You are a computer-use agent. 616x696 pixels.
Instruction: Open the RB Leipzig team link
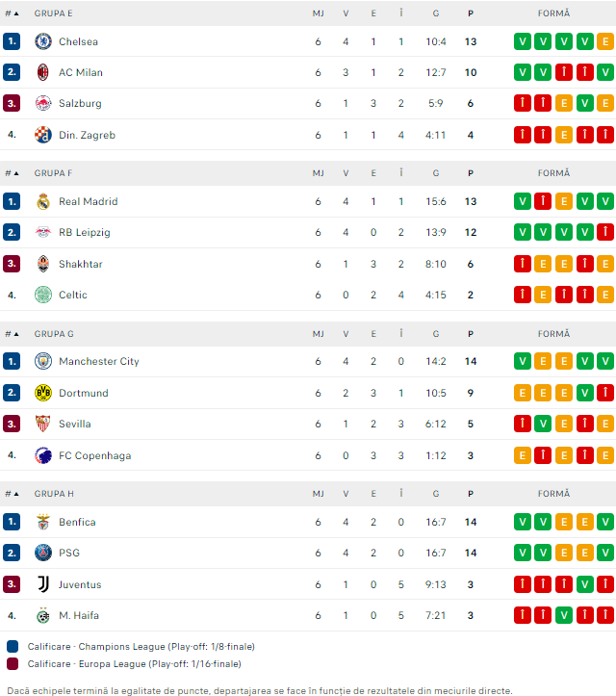[85, 232]
